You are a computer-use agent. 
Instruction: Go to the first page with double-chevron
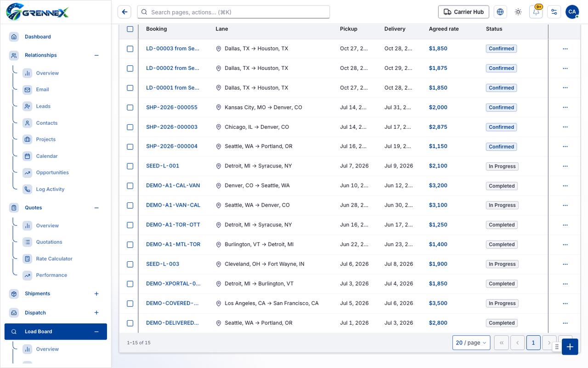[x=501, y=343]
